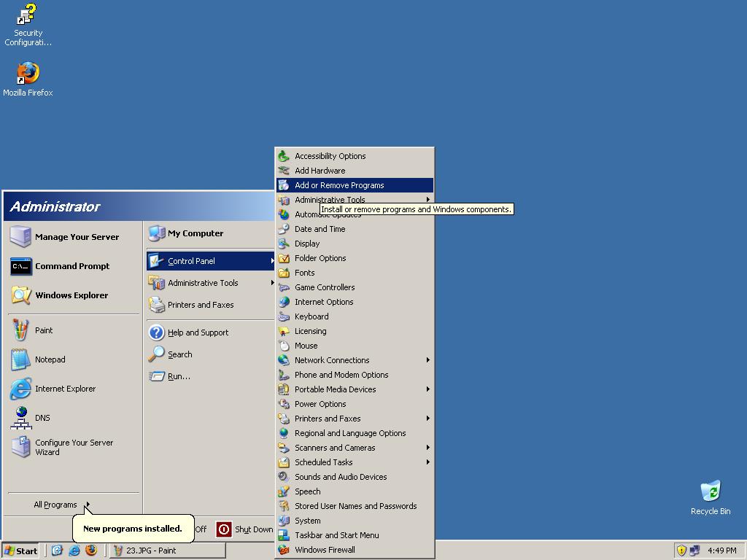Click the New programs installed balloon
This screenshot has width=747, height=560.
click(133, 529)
